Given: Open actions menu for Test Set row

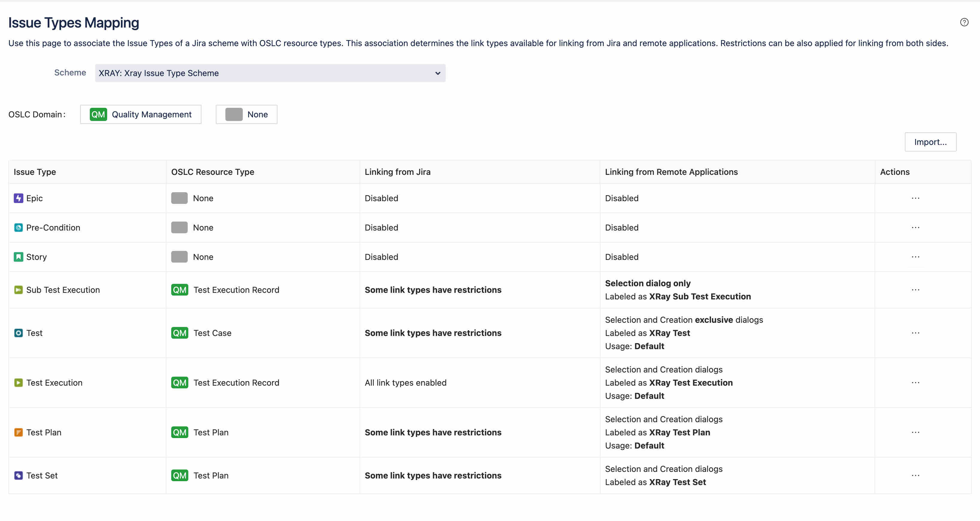Looking at the screenshot, I should (x=915, y=475).
